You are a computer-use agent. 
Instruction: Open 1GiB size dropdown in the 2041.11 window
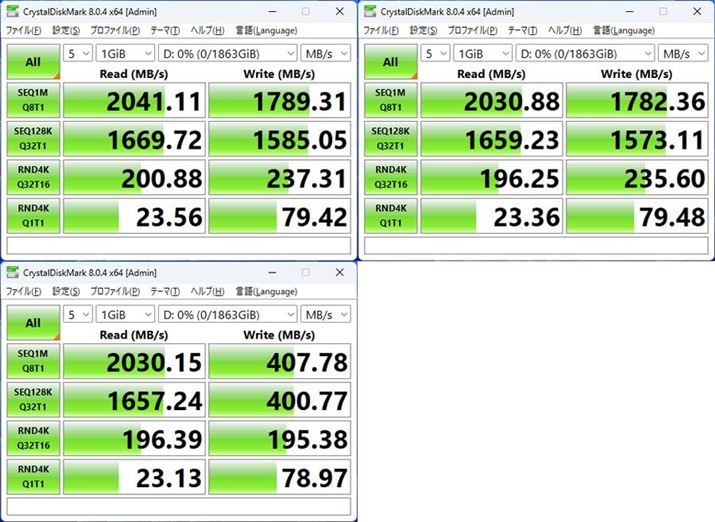(125, 54)
